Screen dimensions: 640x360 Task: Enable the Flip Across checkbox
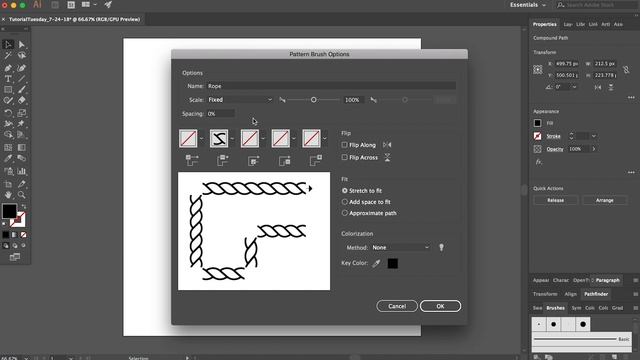coord(344,157)
